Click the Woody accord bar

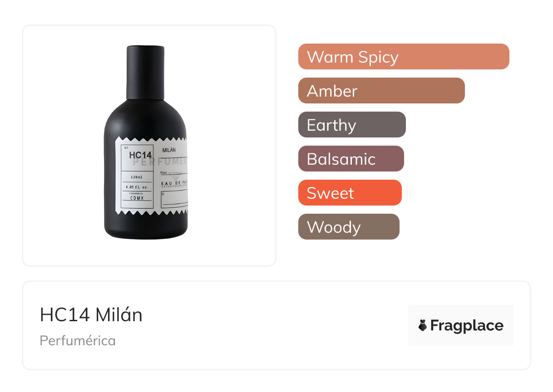348,227
